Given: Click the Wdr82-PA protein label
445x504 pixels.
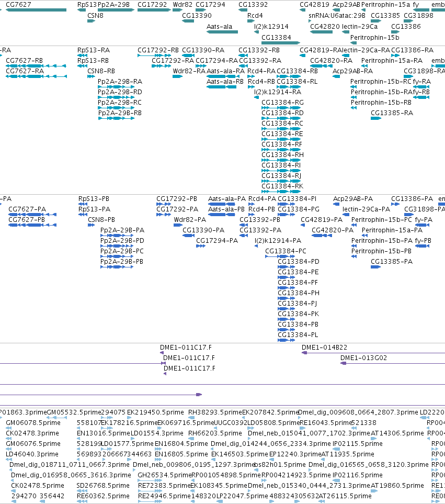Looking at the screenshot, I should pos(190,219).
